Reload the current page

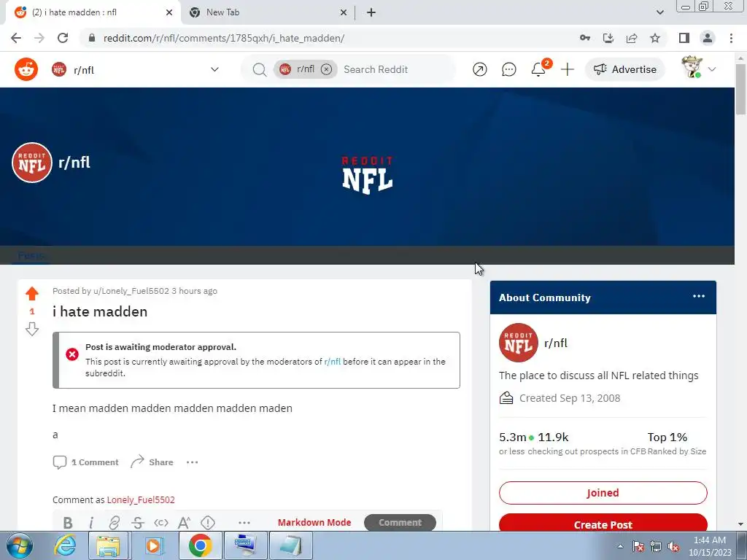point(63,38)
